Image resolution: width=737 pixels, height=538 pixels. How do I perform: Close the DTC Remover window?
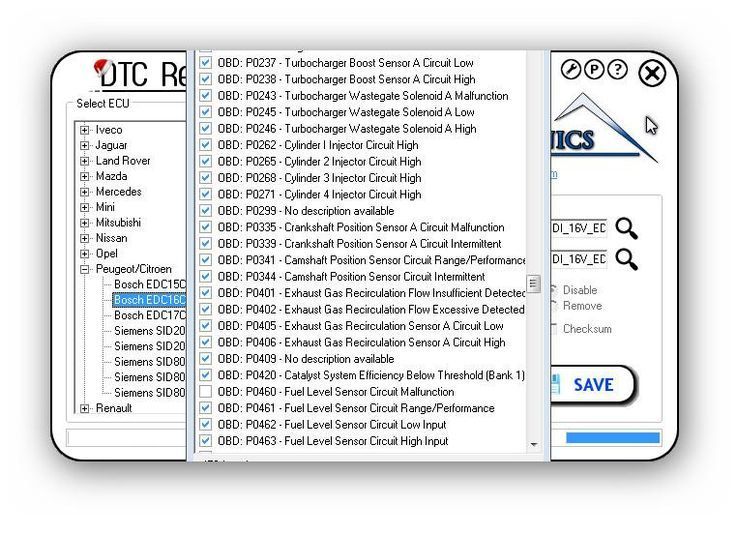(652, 73)
